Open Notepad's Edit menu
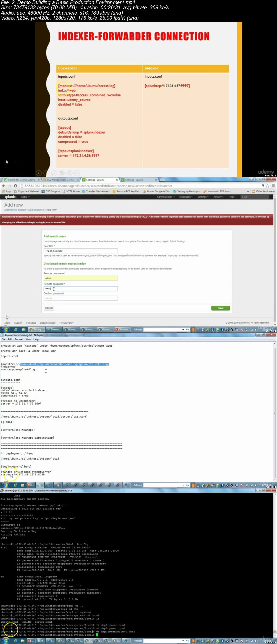This screenshot has width=277, height=644. (x=10, y=339)
